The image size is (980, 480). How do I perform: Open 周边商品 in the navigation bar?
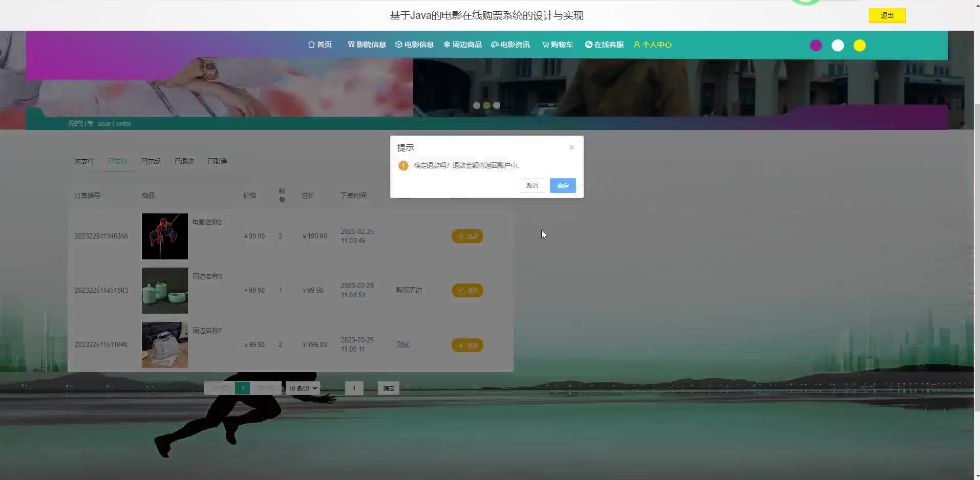point(462,45)
